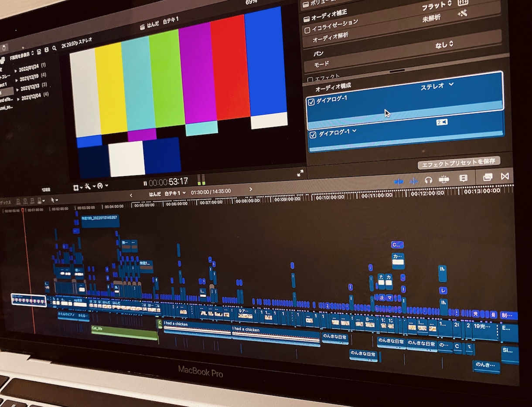Toggle audio skimming waveform icon
Viewport: 532px width, 407px height.
[413, 181]
